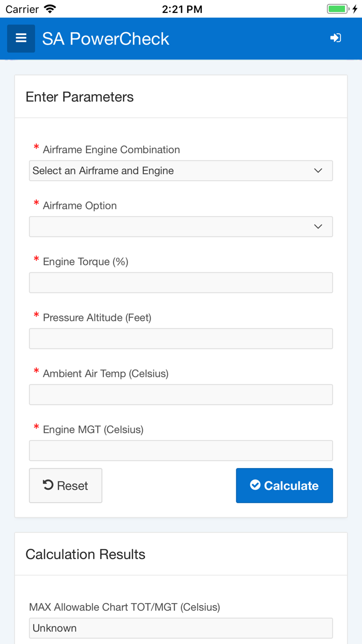362x644 pixels.
Task: Tap the MAX Allowable Chart TOT/MGT result field
Action: 180,628
